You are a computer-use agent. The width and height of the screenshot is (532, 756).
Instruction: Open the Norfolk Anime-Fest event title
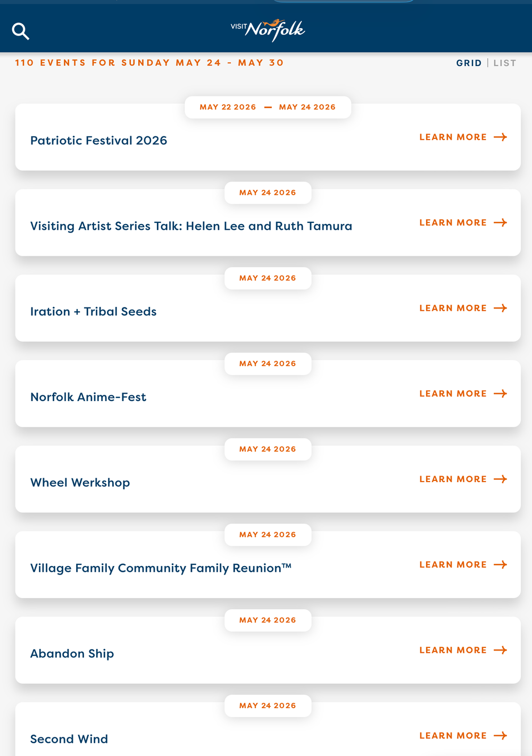point(88,397)
